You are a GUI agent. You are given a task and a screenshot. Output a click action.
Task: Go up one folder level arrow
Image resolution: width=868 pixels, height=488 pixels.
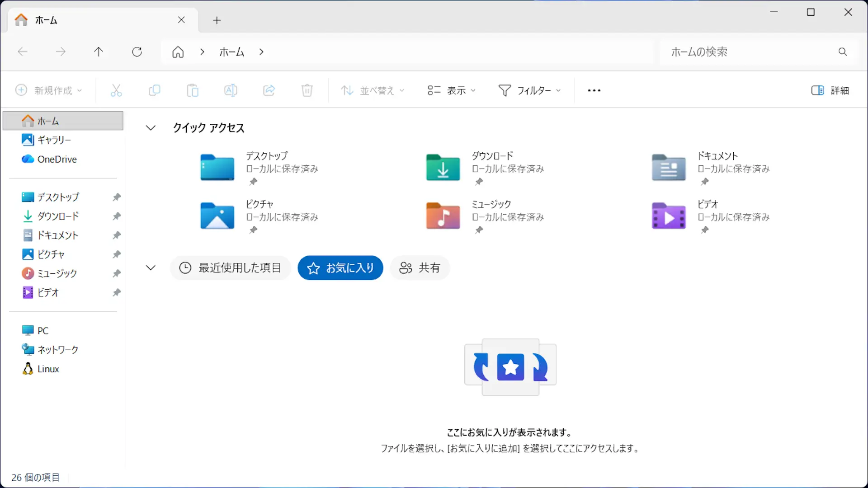[99, 52]
